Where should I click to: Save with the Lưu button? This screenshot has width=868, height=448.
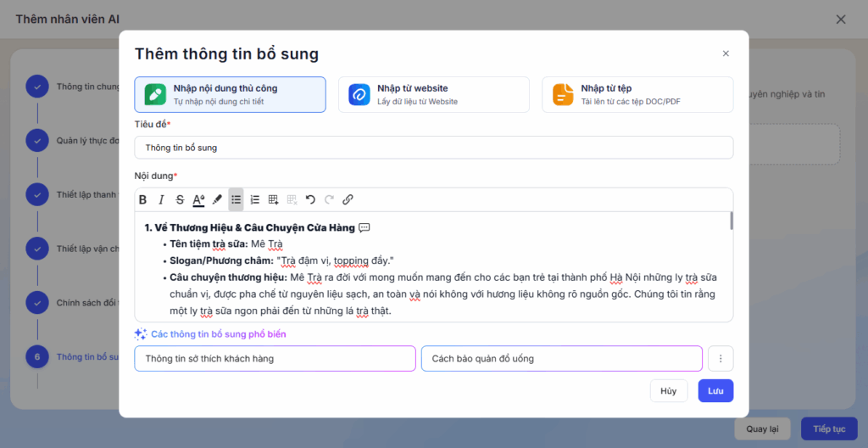[x=715, y=391]
